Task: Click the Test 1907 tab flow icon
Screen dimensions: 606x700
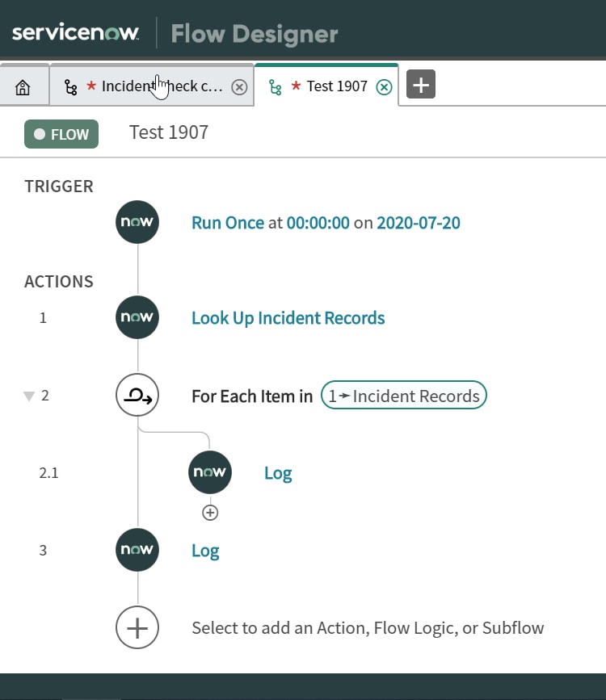Action: (x=276, y=87)
